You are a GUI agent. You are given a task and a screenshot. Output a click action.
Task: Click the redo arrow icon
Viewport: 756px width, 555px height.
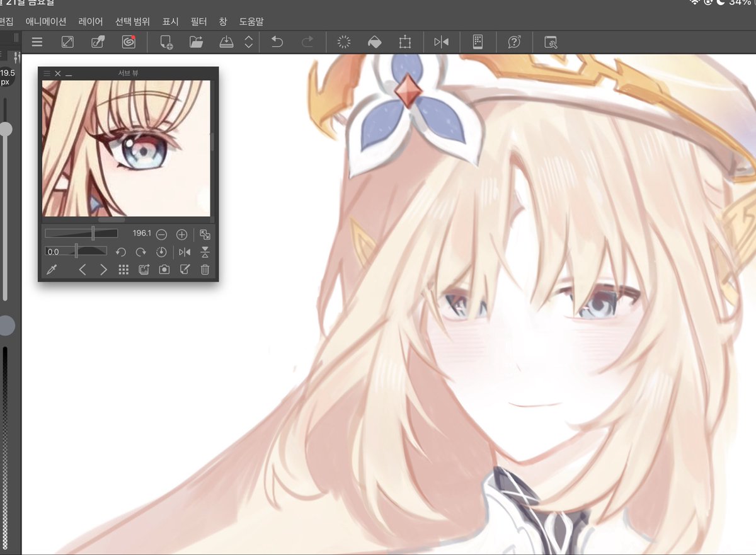[x=307, y=42]
